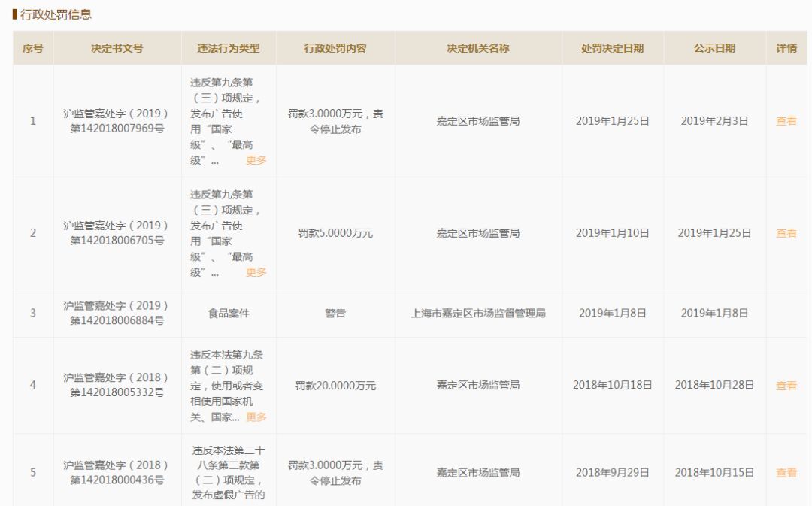Click decision date 2018年10月18日
The width and height of the screenshot is (812, 506).
(612, 385)
